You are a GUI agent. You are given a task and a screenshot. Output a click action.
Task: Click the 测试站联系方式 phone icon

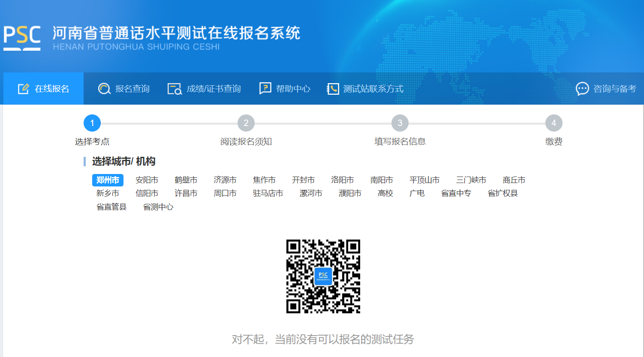333,89
